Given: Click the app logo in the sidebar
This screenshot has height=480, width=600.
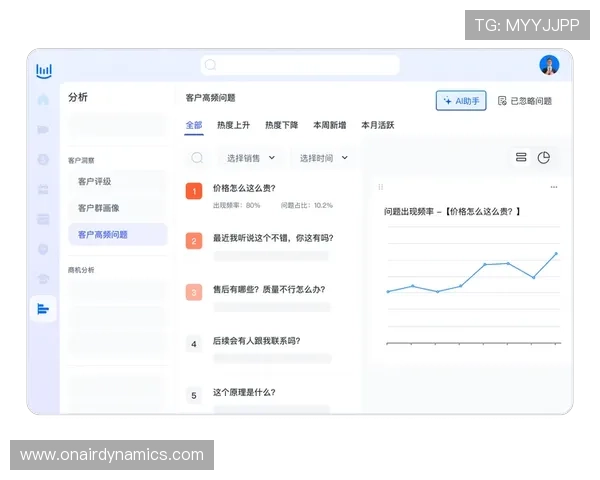Looking at the screenshot, I should tap(44, 71).
